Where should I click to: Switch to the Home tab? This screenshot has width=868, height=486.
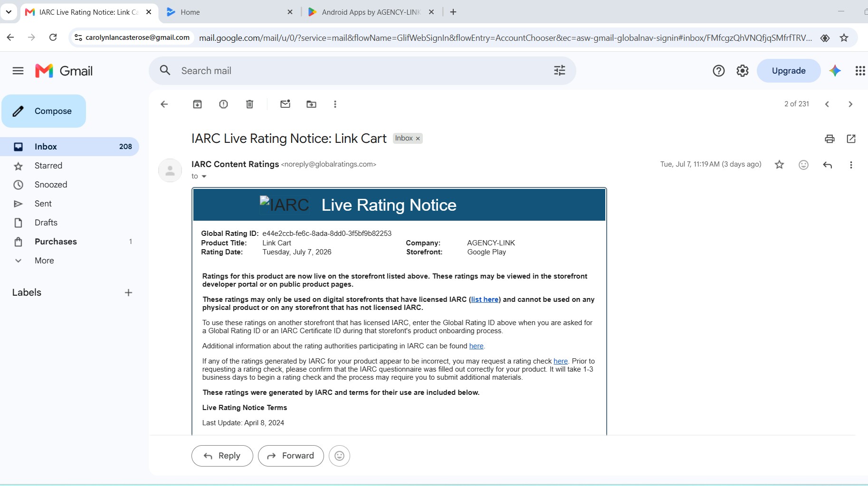click(x=230, y=12)
